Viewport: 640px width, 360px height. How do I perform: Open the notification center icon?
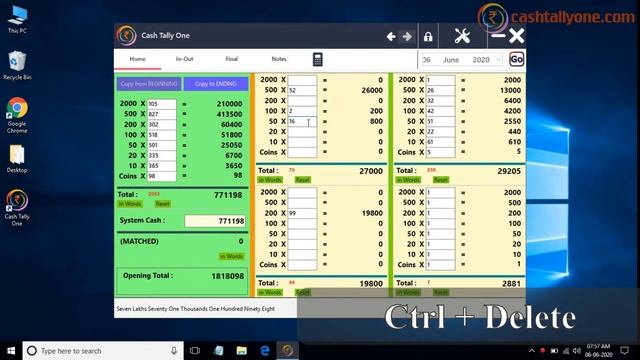624,351
